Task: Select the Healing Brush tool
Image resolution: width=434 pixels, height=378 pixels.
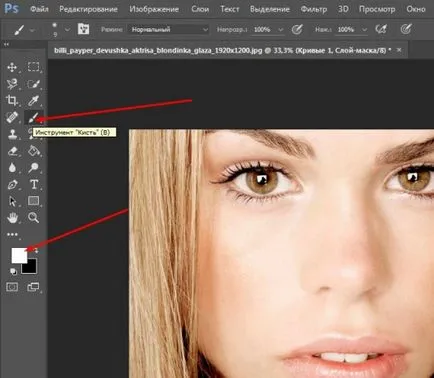Action: point(12,117)
